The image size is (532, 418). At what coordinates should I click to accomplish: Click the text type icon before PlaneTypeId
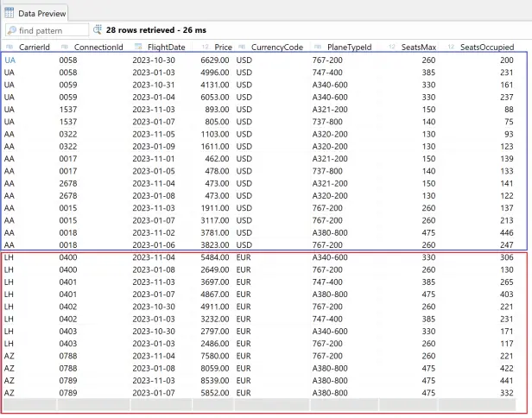click(x=318, y=47)
